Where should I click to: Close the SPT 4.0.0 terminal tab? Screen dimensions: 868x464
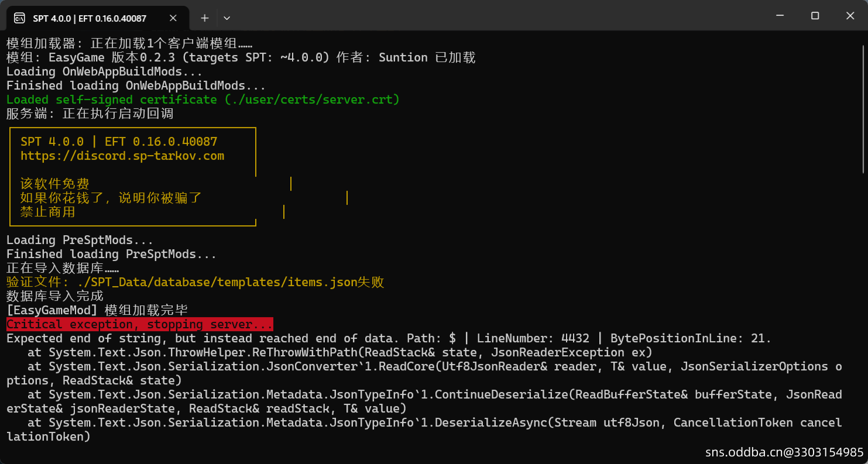pyautogui.click(x=173, y=18)
